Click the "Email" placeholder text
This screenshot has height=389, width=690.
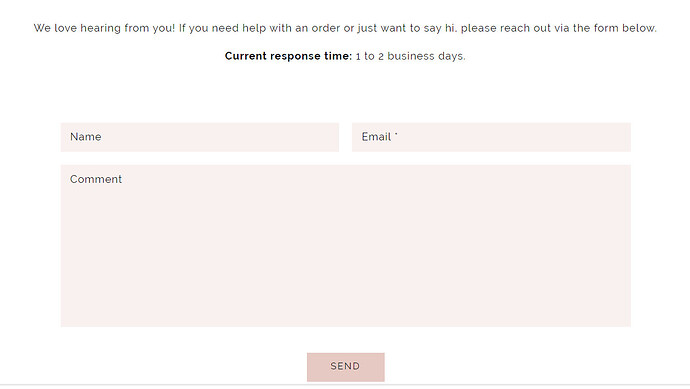coord(376,137)
